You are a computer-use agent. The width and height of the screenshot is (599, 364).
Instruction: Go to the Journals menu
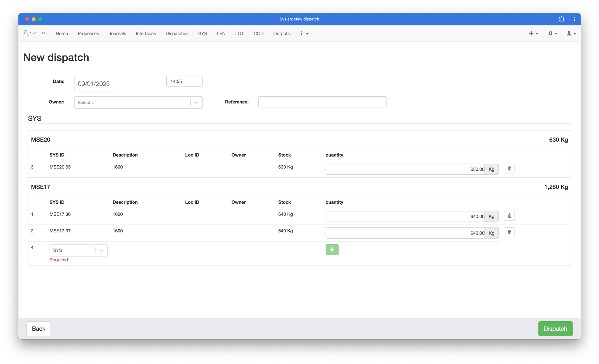[x=117, y=33]
